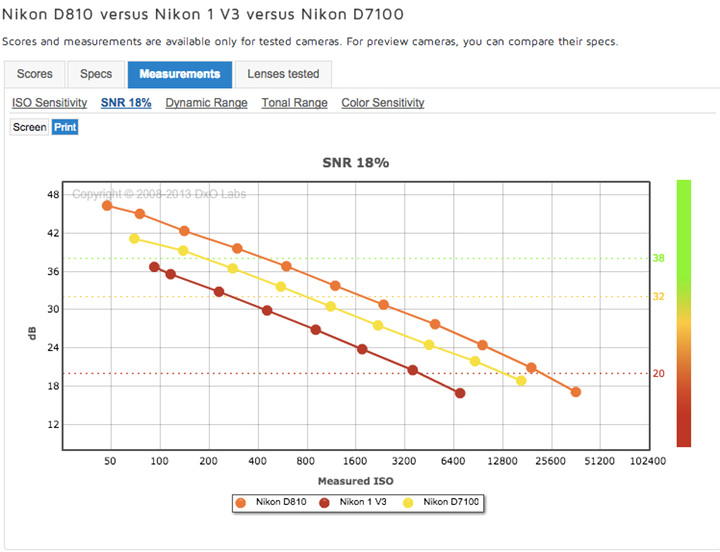Click the dark red Nikon 1 V3 legend marker
The width and height of the screenshot is (720, 552).
click(x=325, y=501)
